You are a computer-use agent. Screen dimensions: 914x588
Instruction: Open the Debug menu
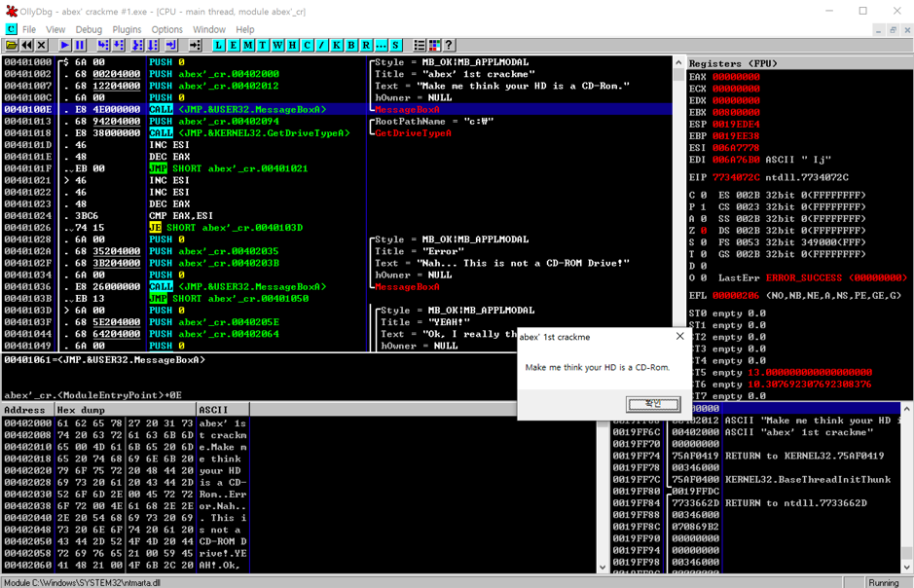point(89,29)
